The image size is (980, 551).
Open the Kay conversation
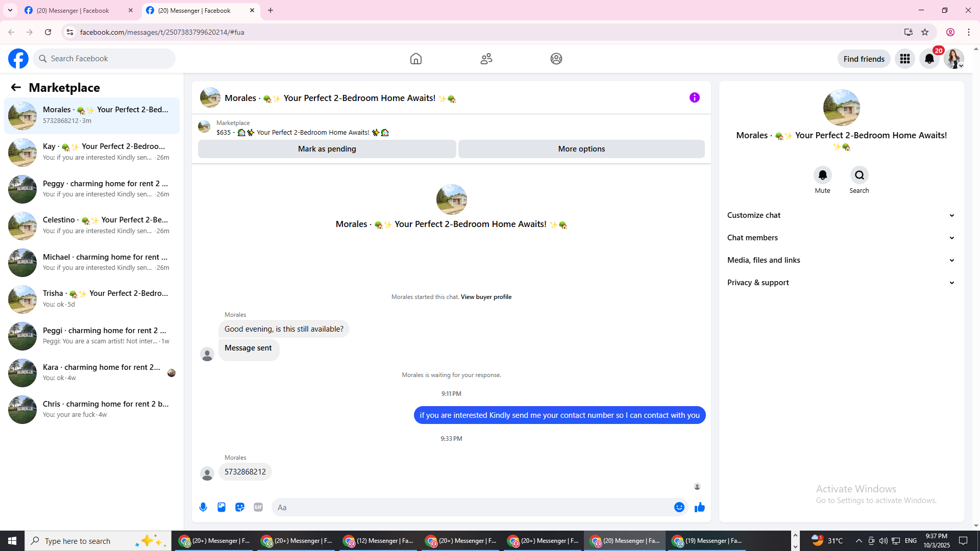point(92,152)
